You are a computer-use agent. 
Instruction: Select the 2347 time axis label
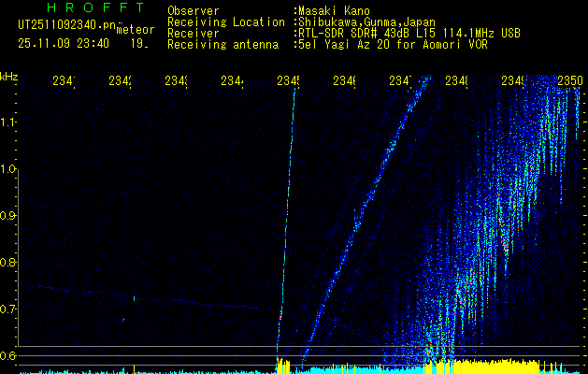tap(400, 82)
